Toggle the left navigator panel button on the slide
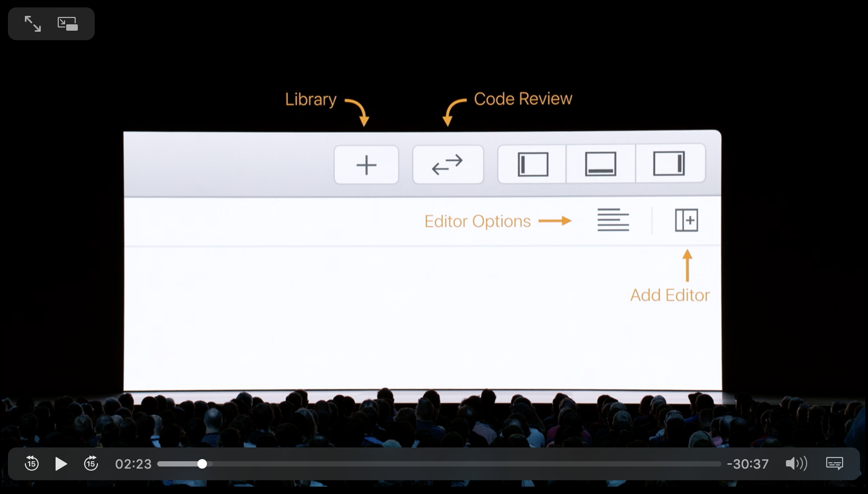 pos(532,164)
